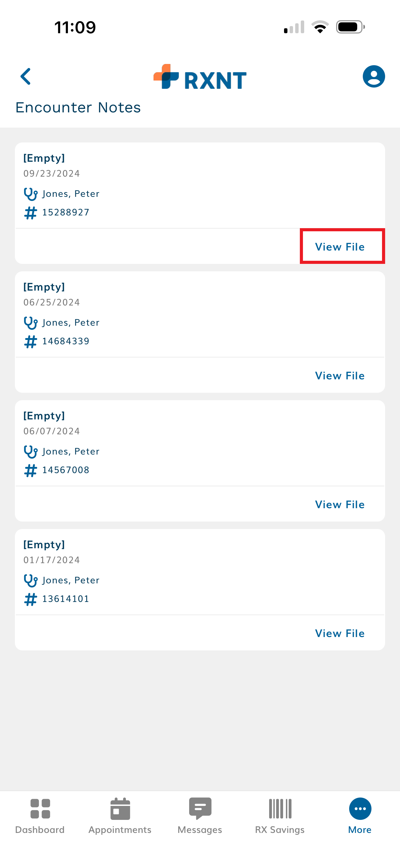Tap stethoscope icon on the 09/23/2024 note

[x=30, y=194]
